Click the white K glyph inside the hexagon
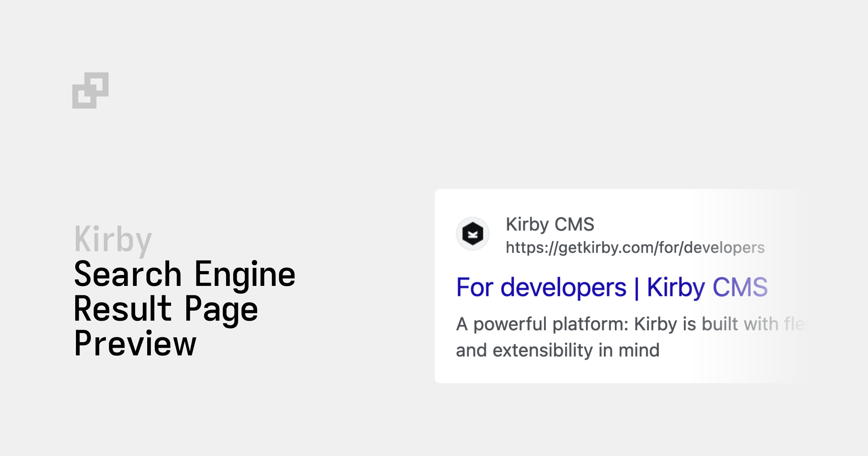 click(473, 235)
